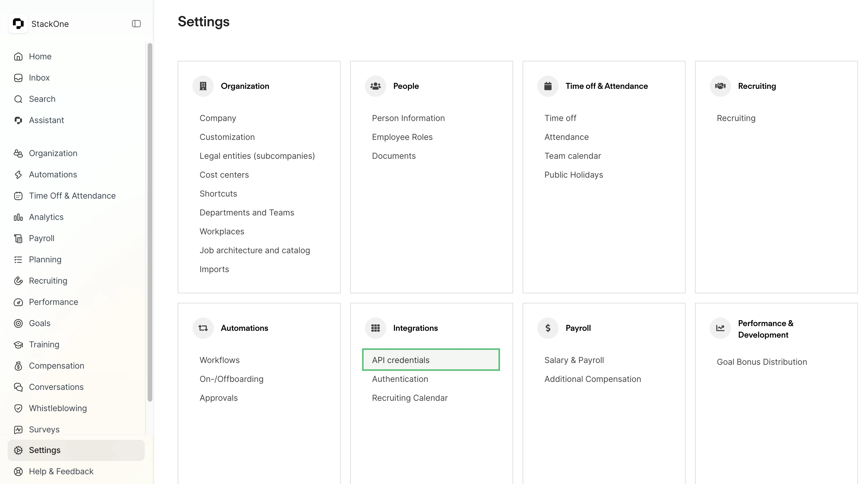Open Workflows under Automations

coord(219,360)
